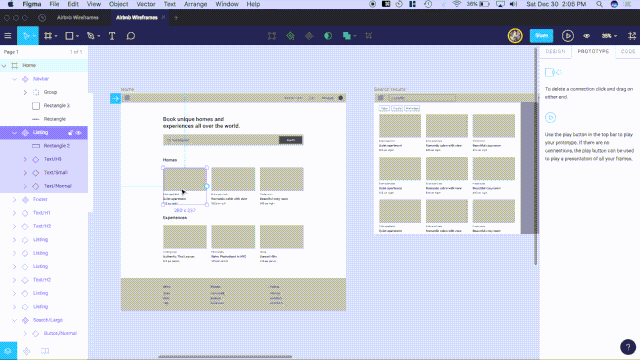Click the blue prototype start arrow on Home frame
The image size is (640, 360).
116,98
